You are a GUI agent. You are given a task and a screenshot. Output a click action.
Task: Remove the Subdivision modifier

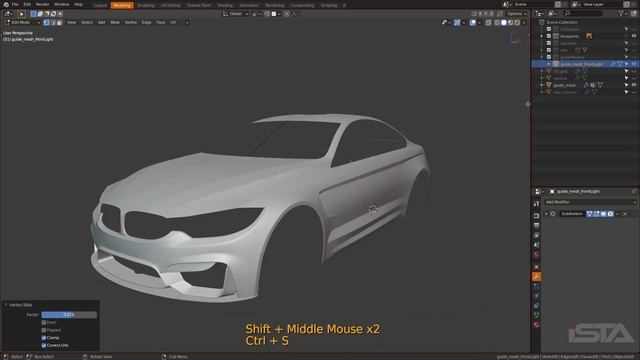click(625, 214)
